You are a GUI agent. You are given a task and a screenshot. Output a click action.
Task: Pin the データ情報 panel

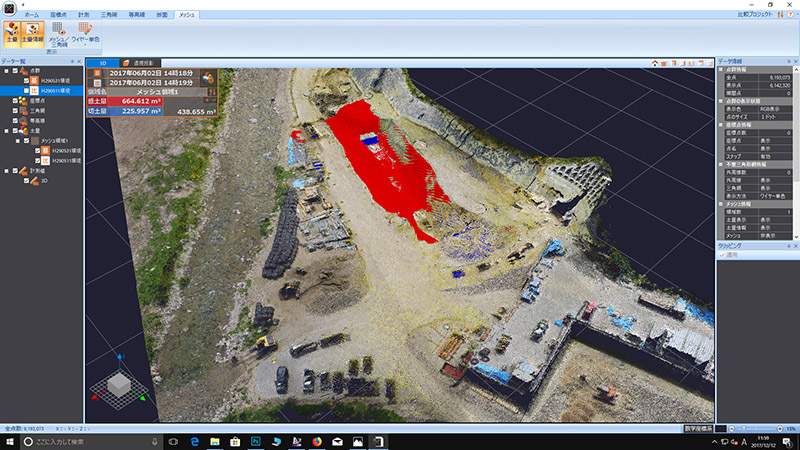[x=789, y=61]
